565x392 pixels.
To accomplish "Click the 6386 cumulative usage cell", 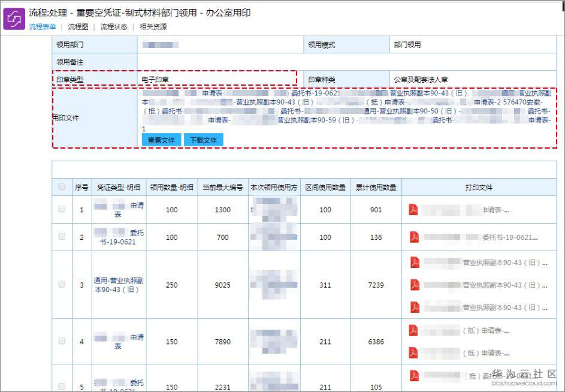I will click(x=376, y=342).
